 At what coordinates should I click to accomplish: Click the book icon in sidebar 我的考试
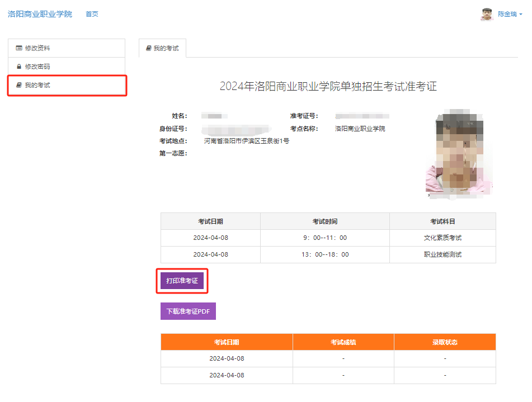coord(19,86)
